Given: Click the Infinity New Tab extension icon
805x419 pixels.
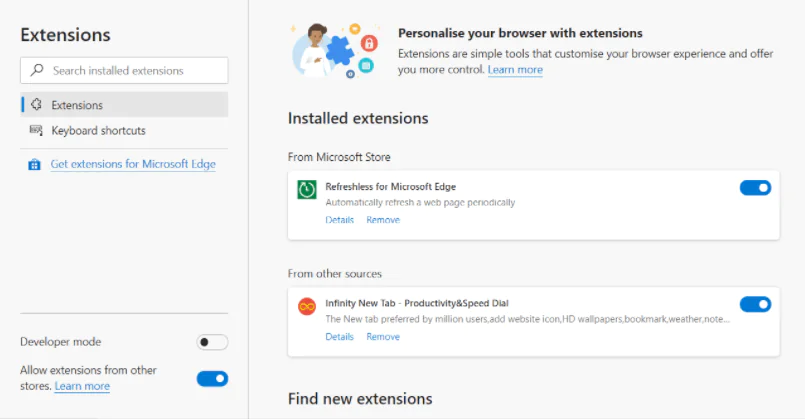Looking at the screenshot, I should pyautogui.click(x=307, y=306).
